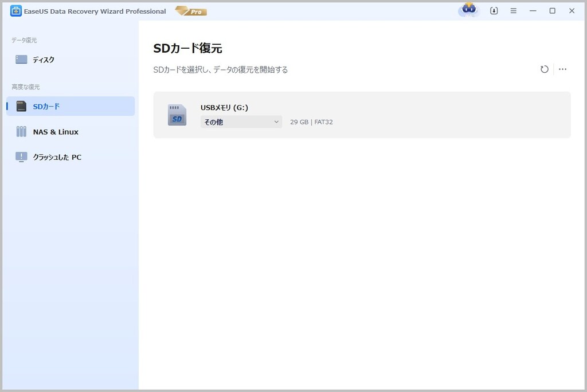Click the USBメモリ (G:) drive name
This screenshot has width=587, height=392.
tap(224, 108)
